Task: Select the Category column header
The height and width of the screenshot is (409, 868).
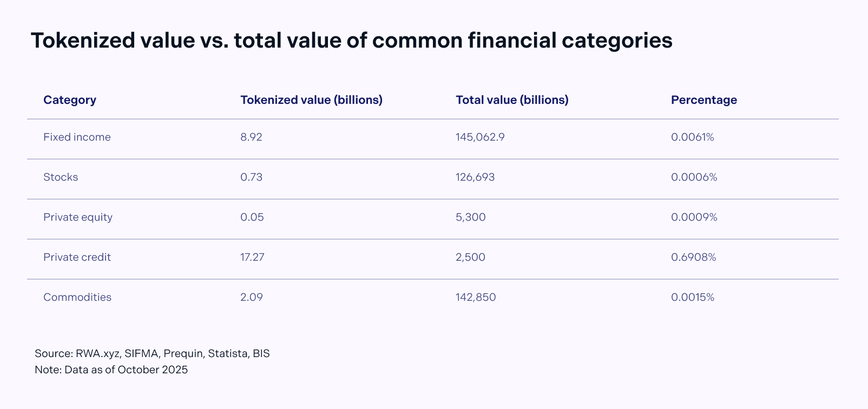Action: tap(70, 100)
